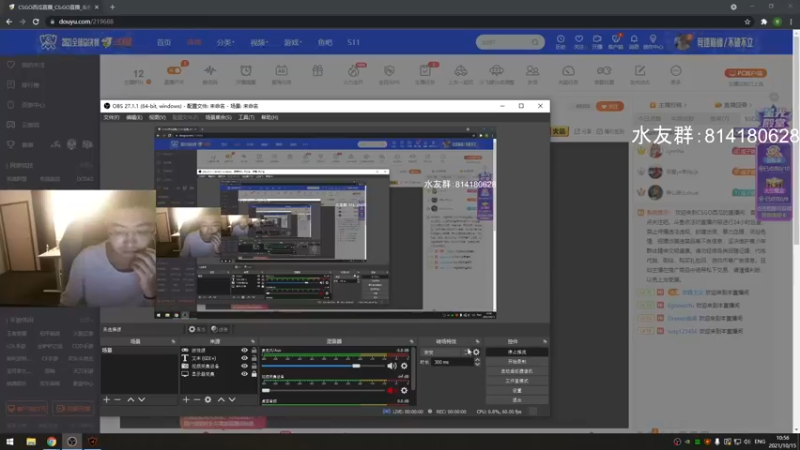Viewport: 800px width, 450px height.
Task: Remove source with Sources panel minus icon
Action: coord(196,399)
